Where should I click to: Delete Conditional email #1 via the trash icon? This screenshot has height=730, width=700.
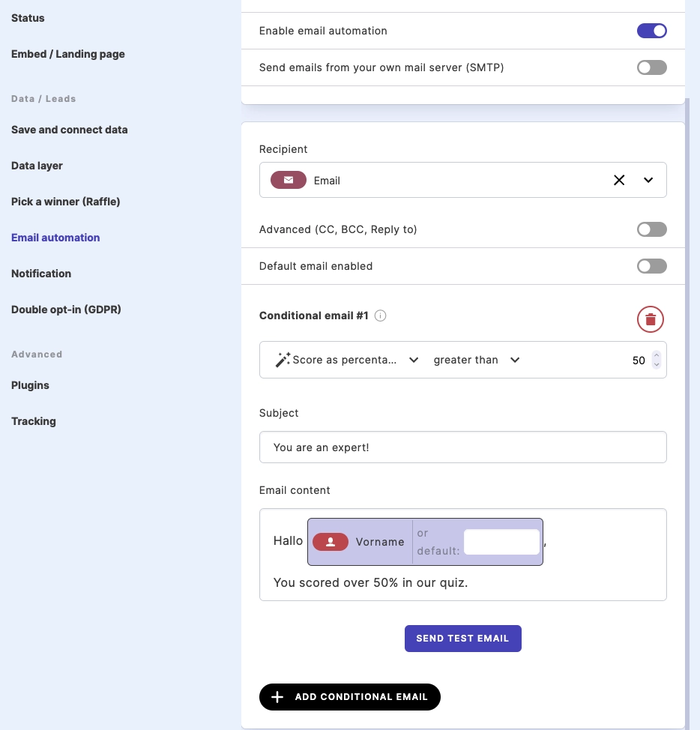tap(650, 319)
